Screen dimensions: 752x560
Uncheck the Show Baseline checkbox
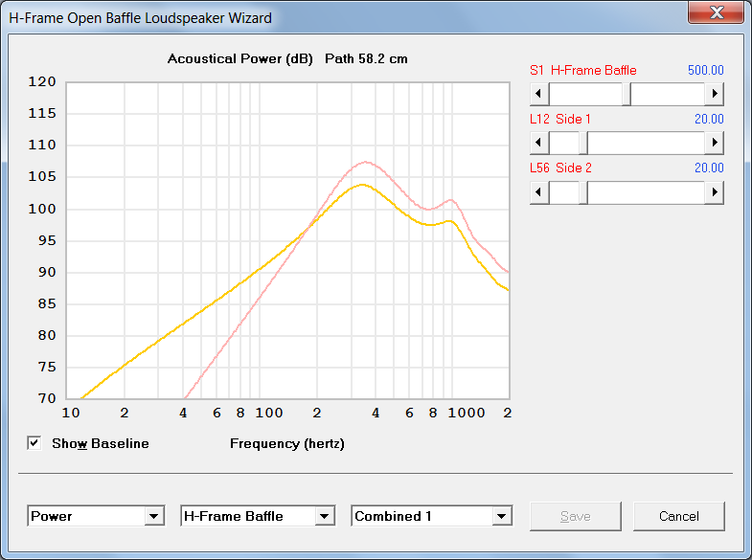coord(34,443)
